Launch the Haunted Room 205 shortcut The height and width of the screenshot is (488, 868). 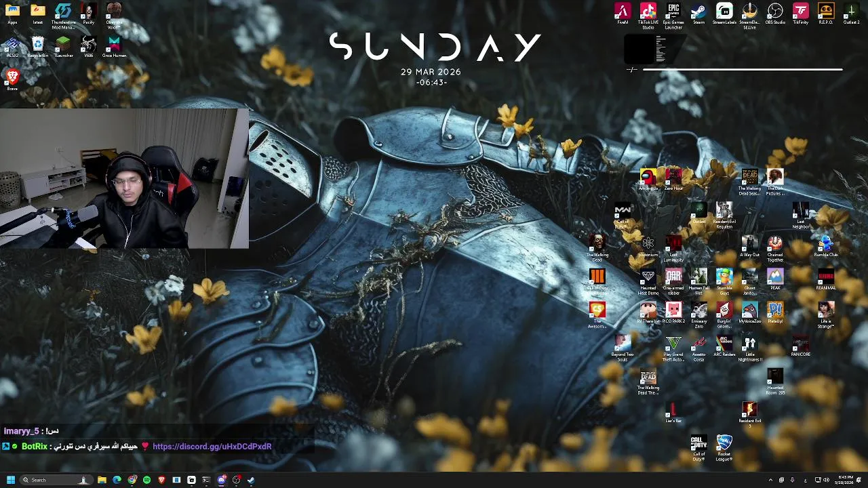pyautogui.click(x=775, y=382)
